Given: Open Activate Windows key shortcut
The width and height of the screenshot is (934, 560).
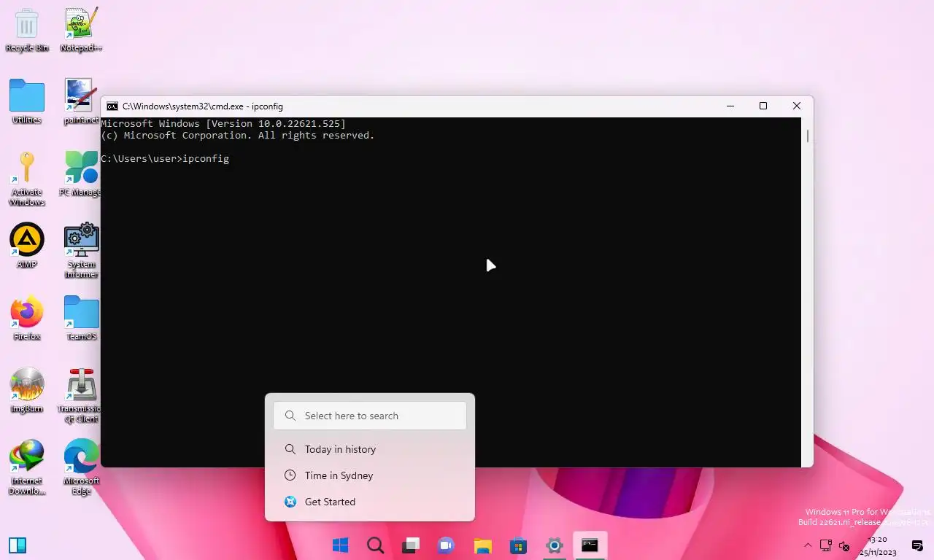Looking at the screenshot, I should tap(26, 179).
